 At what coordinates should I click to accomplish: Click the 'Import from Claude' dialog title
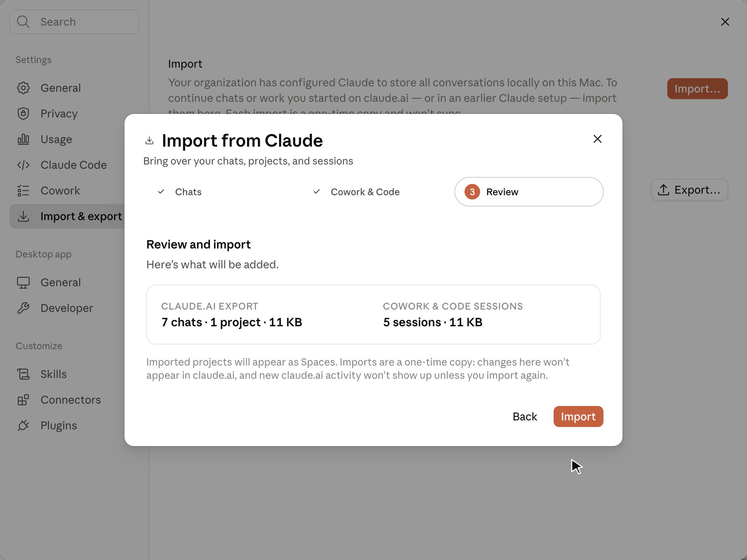click(242, 140)
